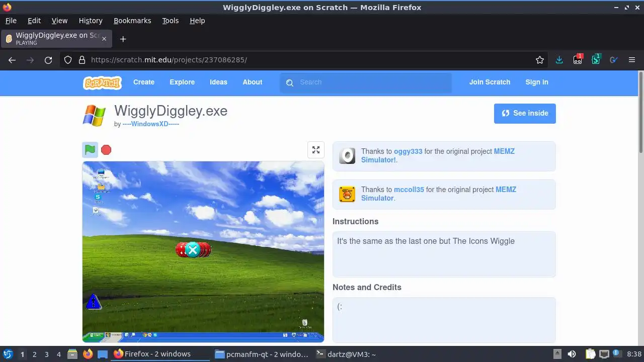Click the blue G extension icon
Image resolution: width=644 pixels, height=362 pixels.
pos(613,60)
